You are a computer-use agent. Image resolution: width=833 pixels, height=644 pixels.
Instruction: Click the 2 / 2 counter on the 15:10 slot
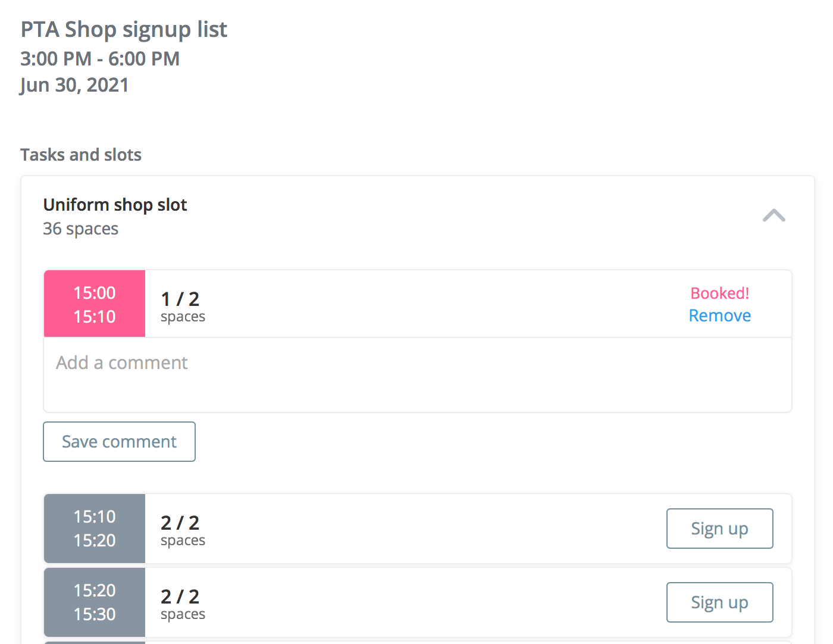point(181,530)
